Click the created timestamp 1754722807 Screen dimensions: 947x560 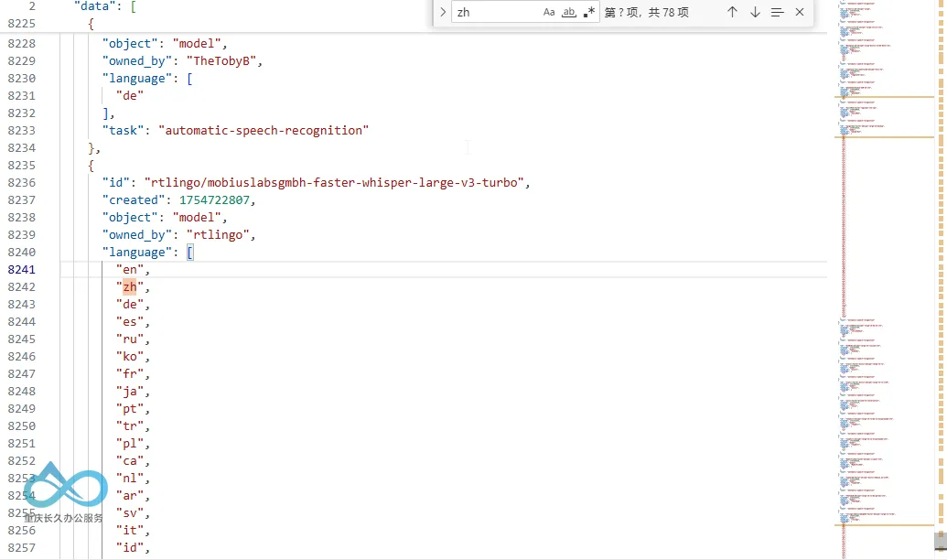pos(214,200)
